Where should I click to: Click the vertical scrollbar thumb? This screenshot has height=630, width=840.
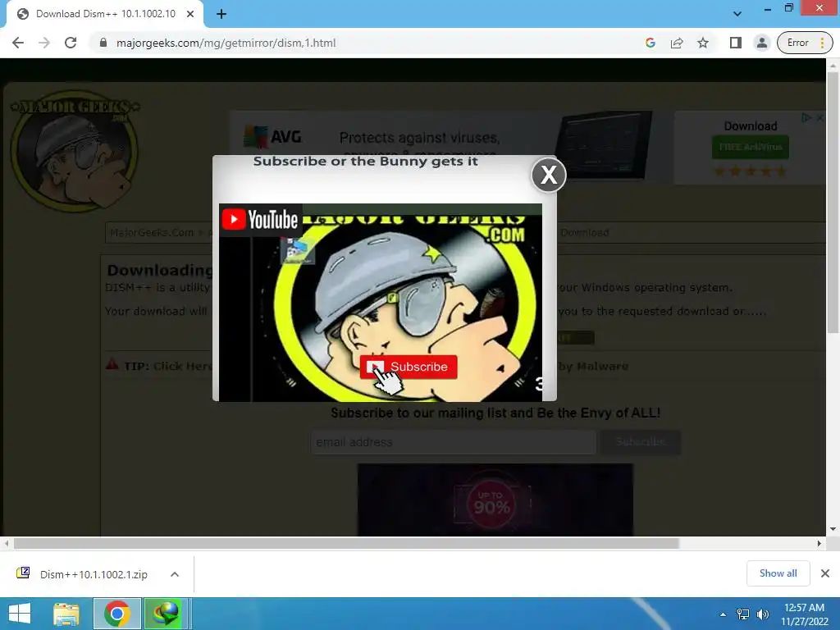pos(833,202)
